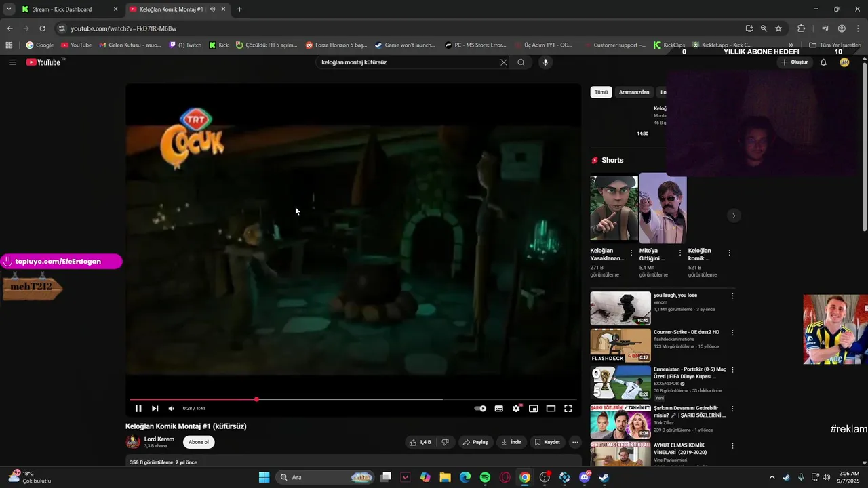The width and height of the screenshot is (868, 488).
Task: Open Windows Start menu
Action: coord(264,477)
